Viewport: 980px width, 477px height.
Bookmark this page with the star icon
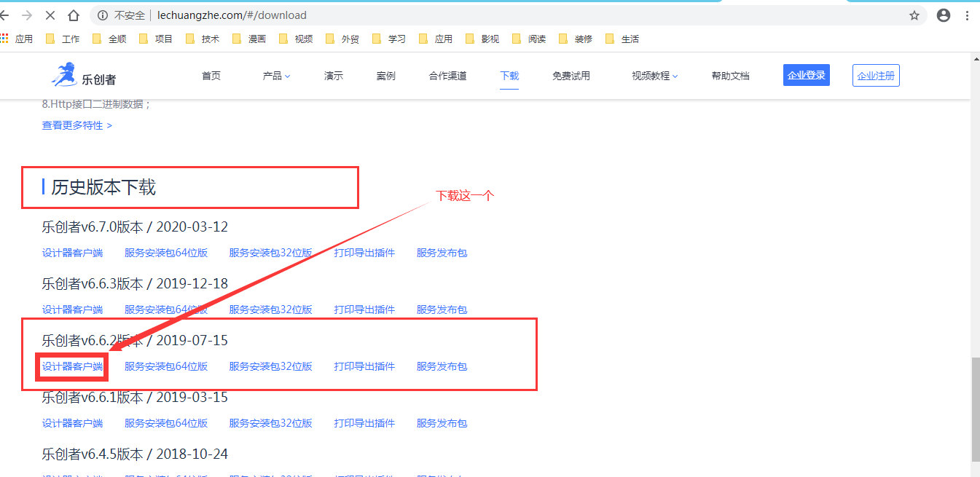click(x=914, y=15)
